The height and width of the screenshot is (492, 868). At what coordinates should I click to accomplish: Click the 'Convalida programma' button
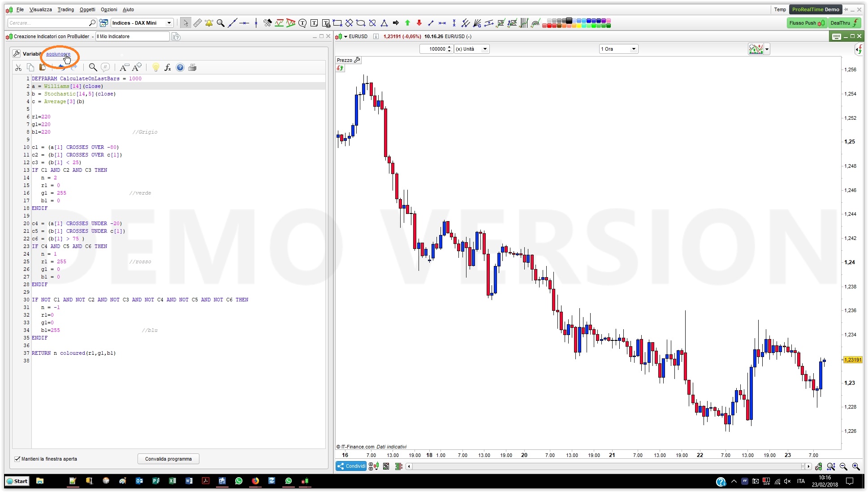point(168,459)
